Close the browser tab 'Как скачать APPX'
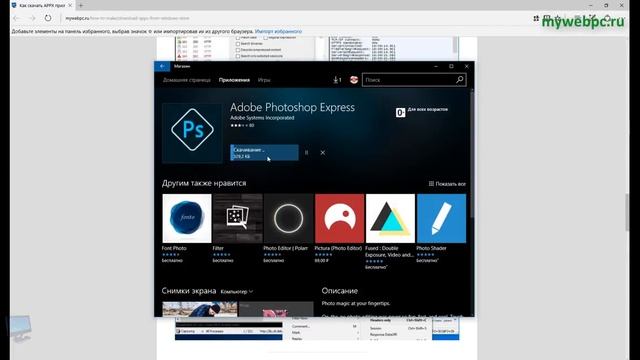 (70, 5)
